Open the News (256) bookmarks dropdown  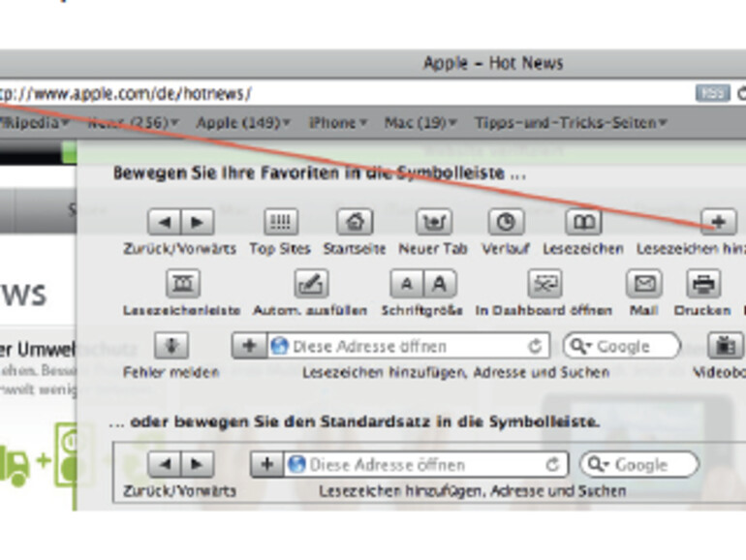pos(134,123)
